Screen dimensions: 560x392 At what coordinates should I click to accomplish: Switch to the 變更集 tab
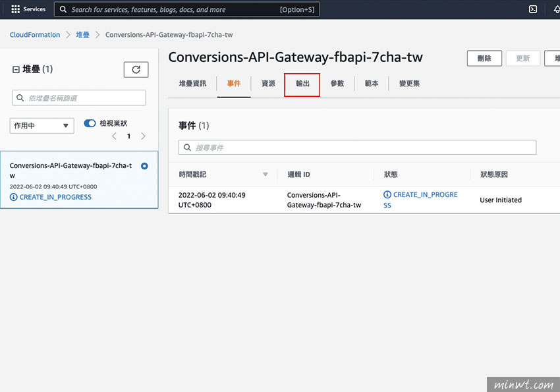[409, 84]
